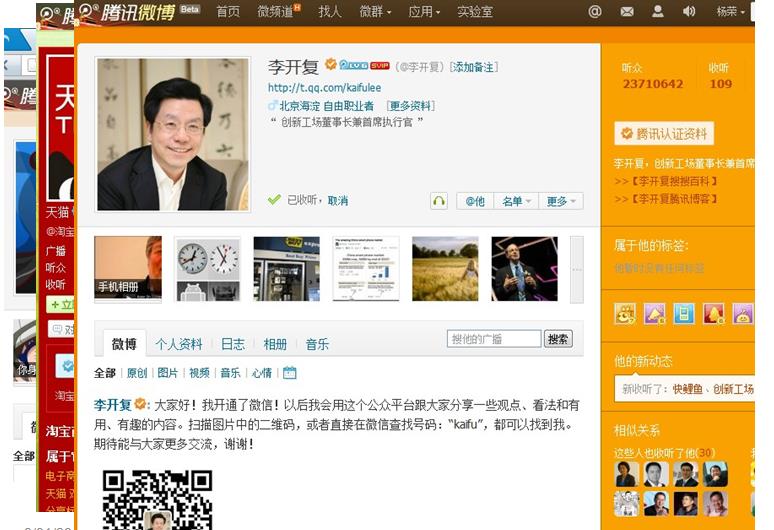Open the calendar icon in the filter row
Viewport: 774px width, 530px height.
pos(290,373)
